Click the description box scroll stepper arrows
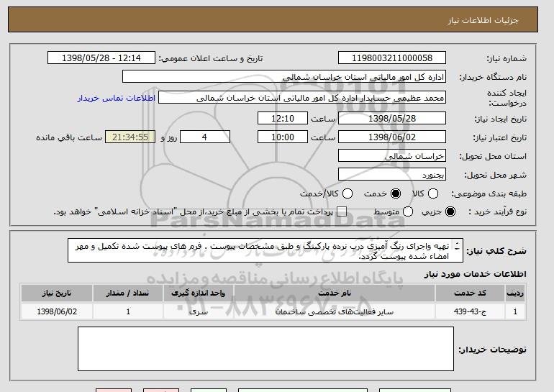The width and height of the screenshot is (554, 392). 457,246
